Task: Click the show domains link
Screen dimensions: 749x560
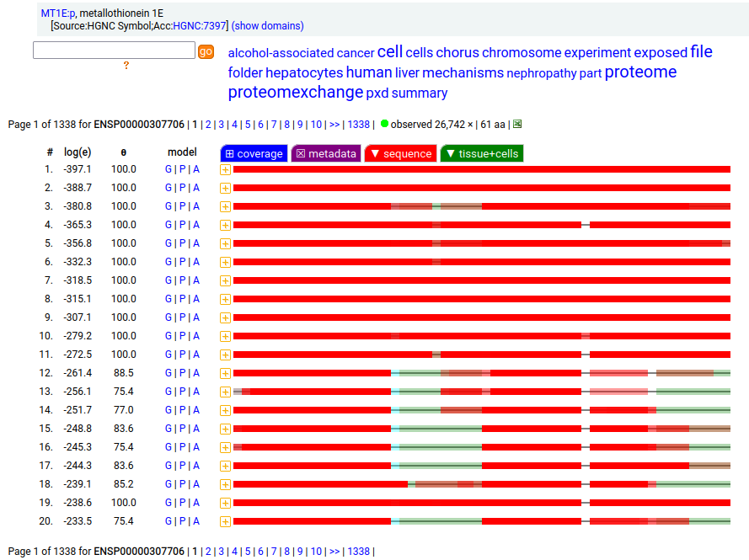Action: pos(268,26)
